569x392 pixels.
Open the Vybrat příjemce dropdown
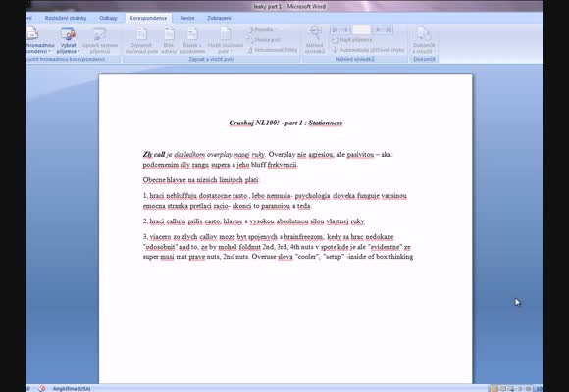[69, 40]
